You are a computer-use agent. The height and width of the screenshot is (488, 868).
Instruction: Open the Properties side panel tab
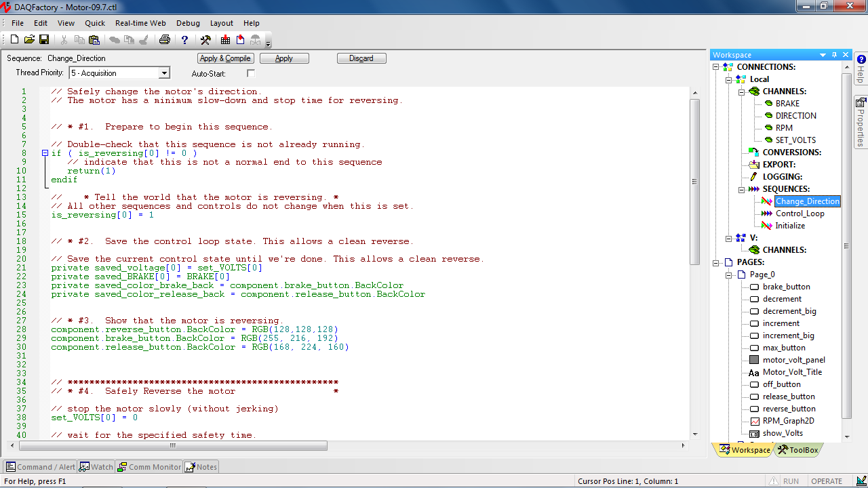point(861,122)
